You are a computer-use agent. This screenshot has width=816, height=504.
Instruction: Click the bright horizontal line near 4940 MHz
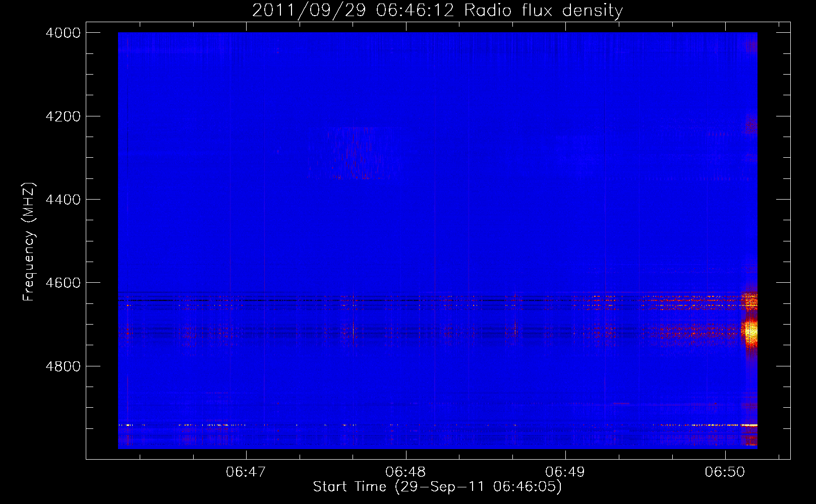[437, 425]
